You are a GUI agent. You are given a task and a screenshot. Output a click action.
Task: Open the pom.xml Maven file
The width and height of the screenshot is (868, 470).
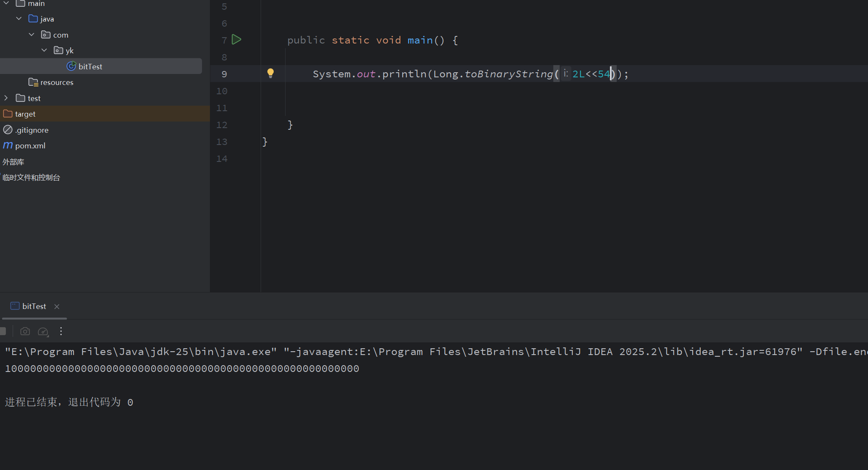tap(30, 146)
